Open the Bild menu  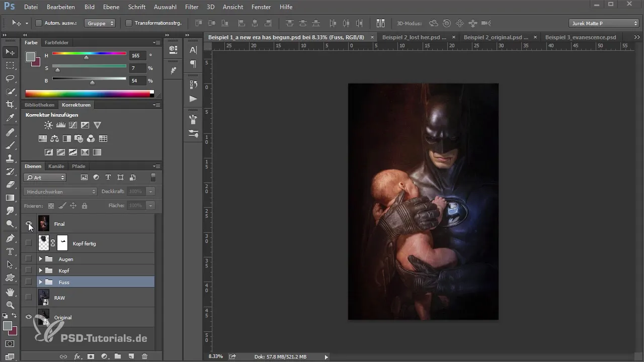(90, 7)
